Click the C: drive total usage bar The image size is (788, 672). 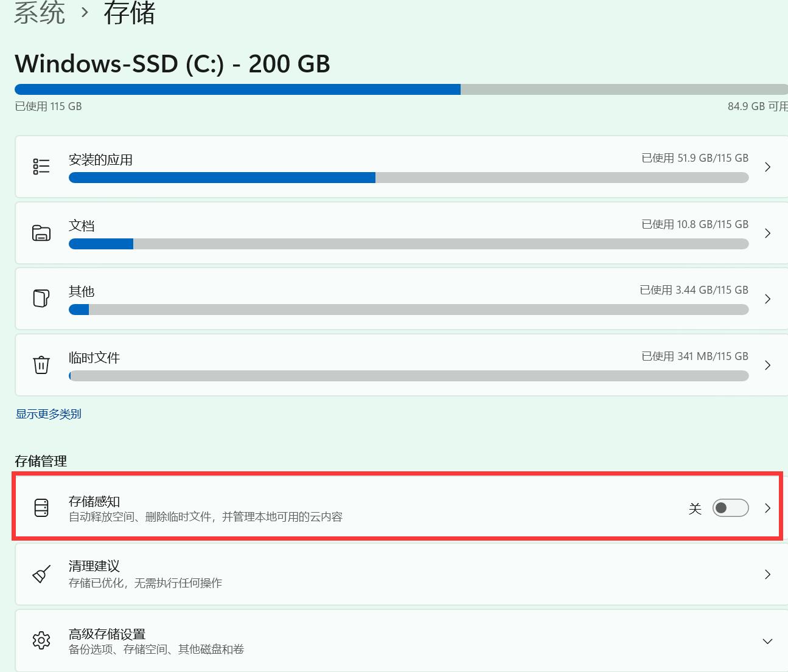[400, 89]
